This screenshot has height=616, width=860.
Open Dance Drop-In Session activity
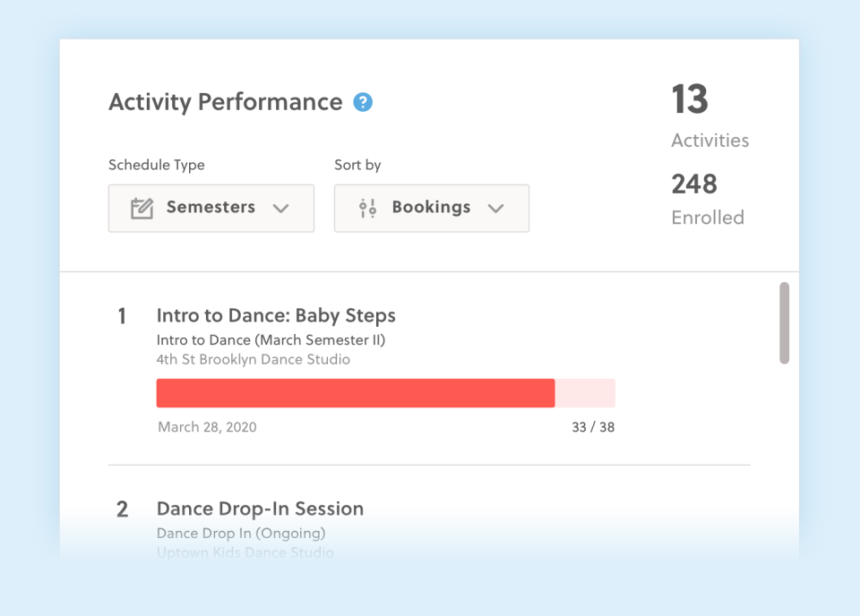pos(260,509)
